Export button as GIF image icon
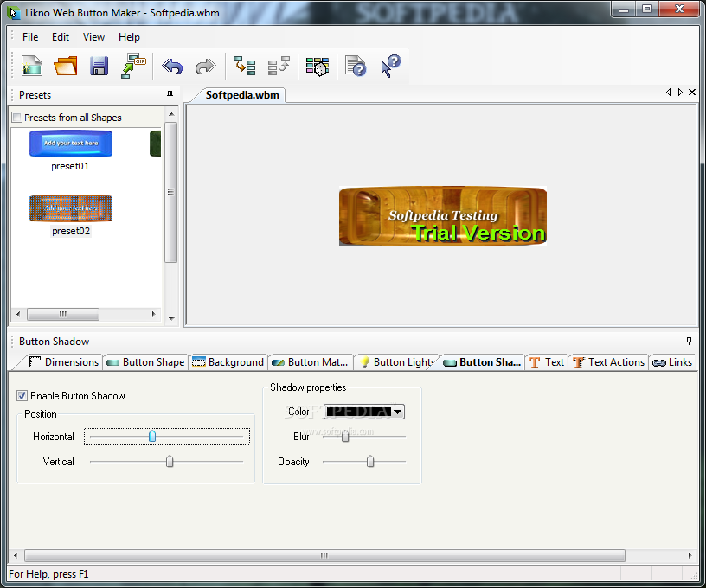The width and height of the screenshot is (706, 588). click(x=133, y=66)
